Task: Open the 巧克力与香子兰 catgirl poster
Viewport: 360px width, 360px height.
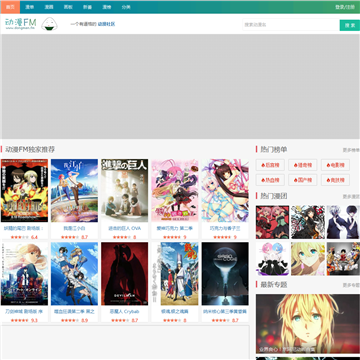Action: click(x=225, y=190)
